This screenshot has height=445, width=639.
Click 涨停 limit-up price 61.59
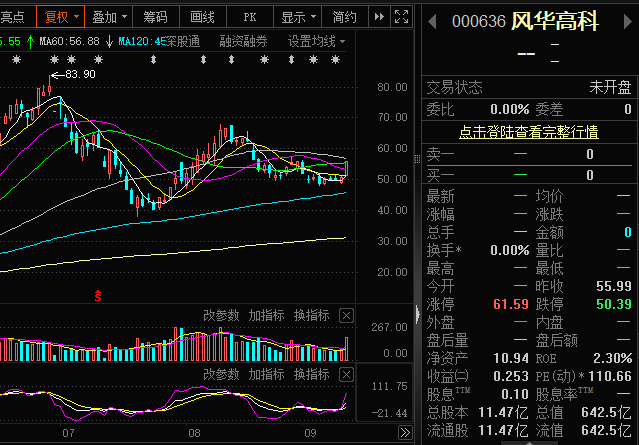click(510, 304)
